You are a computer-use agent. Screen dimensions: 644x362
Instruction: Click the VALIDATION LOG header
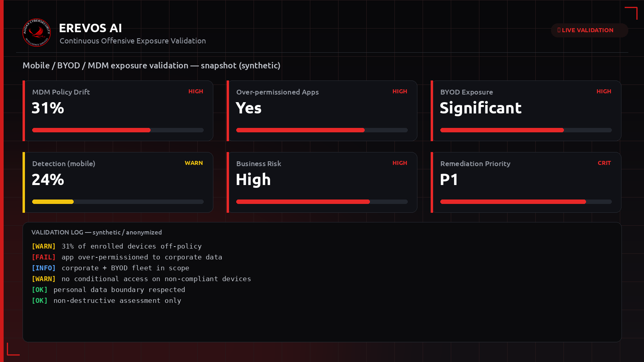(97, 232)
